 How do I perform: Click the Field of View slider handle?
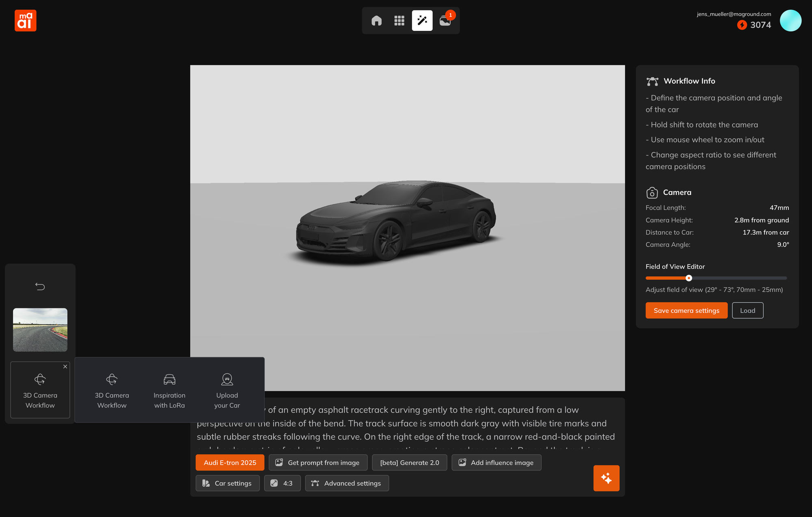click(x=689, y=278)
